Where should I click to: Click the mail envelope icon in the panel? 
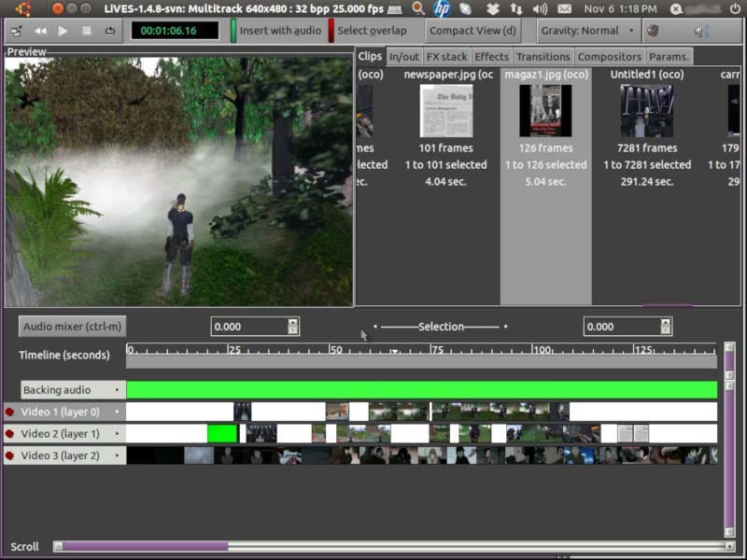(x=564, y=9)
